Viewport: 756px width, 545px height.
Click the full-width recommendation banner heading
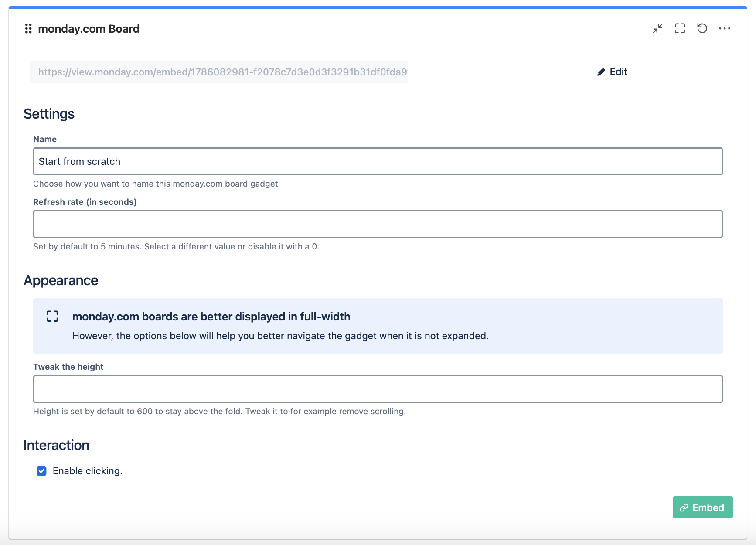[x=211, y=317]
